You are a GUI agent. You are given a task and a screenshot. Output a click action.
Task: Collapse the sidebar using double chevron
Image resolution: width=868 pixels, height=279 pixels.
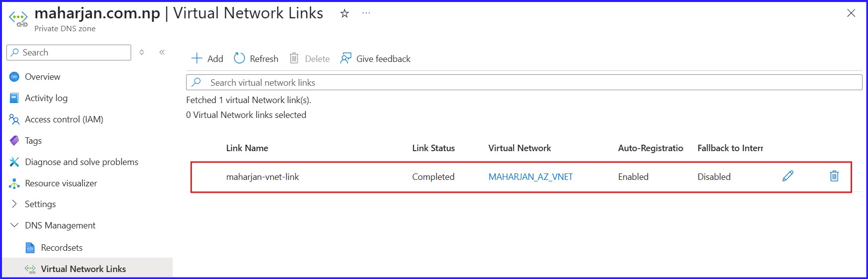click(162, 52)
